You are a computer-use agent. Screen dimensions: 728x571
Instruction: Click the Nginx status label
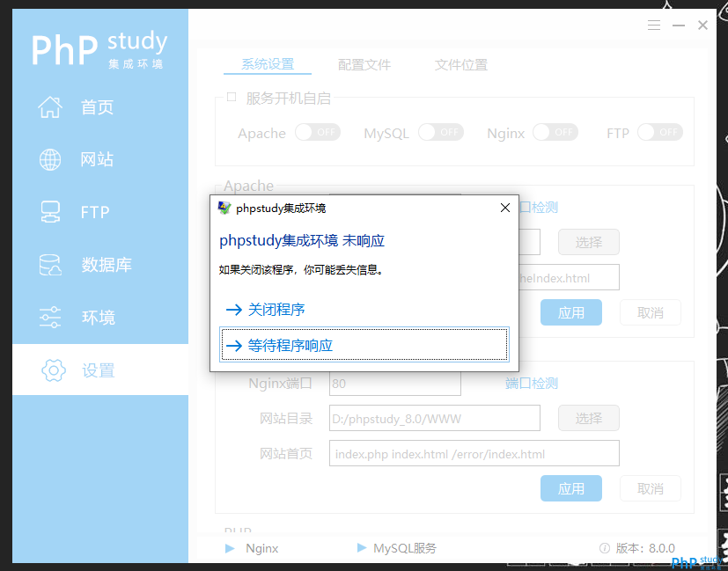(x=261, y=548)
